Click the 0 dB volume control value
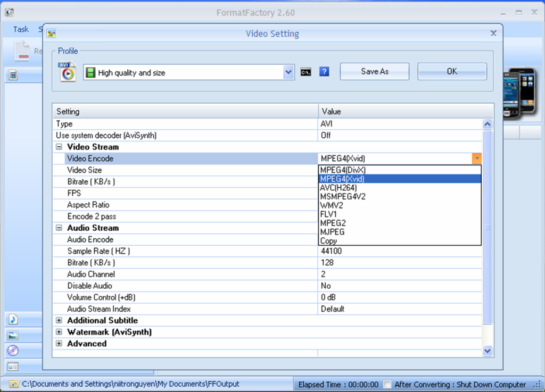The width and height of the screenshot is (545, 392). click(328, 297)
